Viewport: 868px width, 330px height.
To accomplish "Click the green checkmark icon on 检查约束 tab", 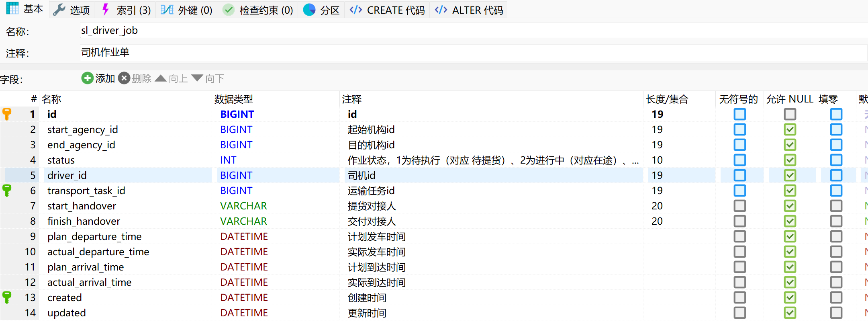I will (x=229, y=10).
